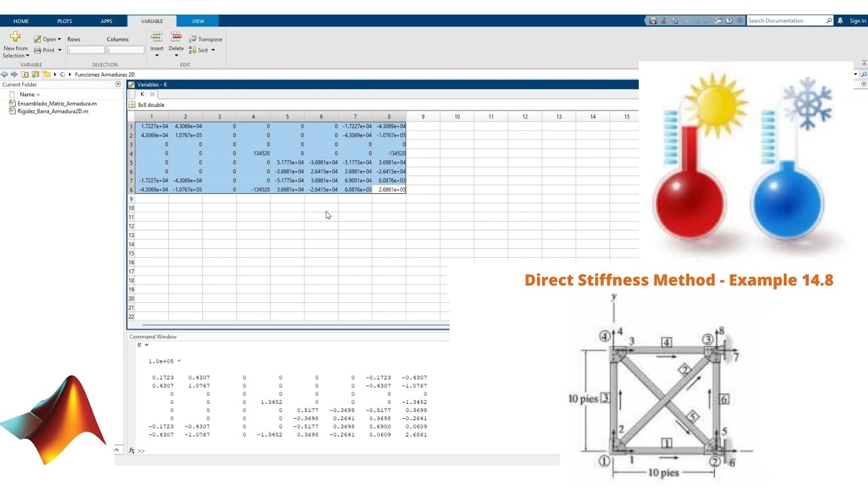
Task: Select the K variable tab
Action: pos(142,94)
